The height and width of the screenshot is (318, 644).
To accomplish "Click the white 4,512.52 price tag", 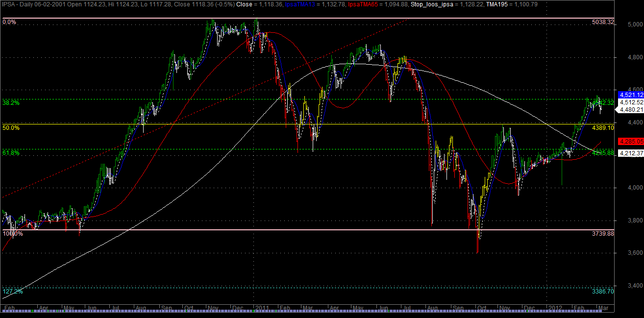I will 631,102.
